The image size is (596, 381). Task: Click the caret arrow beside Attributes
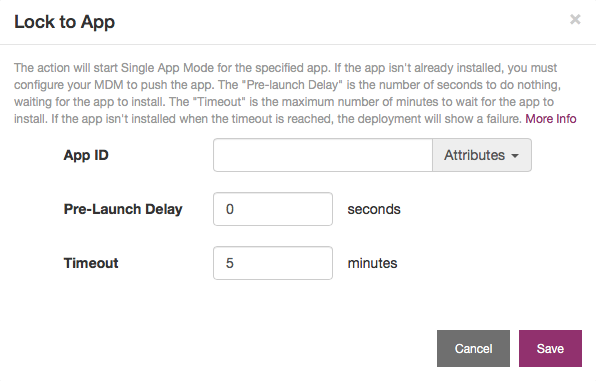click(515, 156)
